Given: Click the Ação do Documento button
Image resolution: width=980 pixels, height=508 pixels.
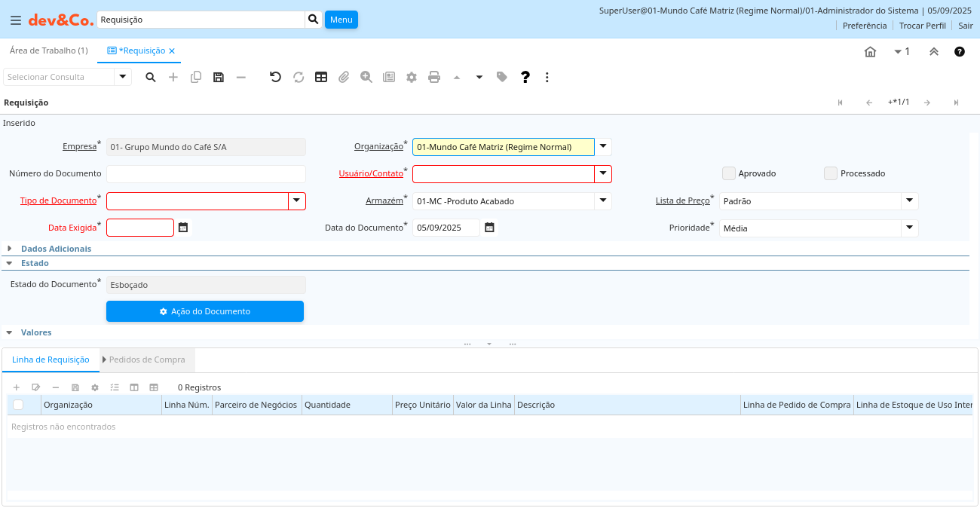Looking at the screenshot, I should (205, 311).
